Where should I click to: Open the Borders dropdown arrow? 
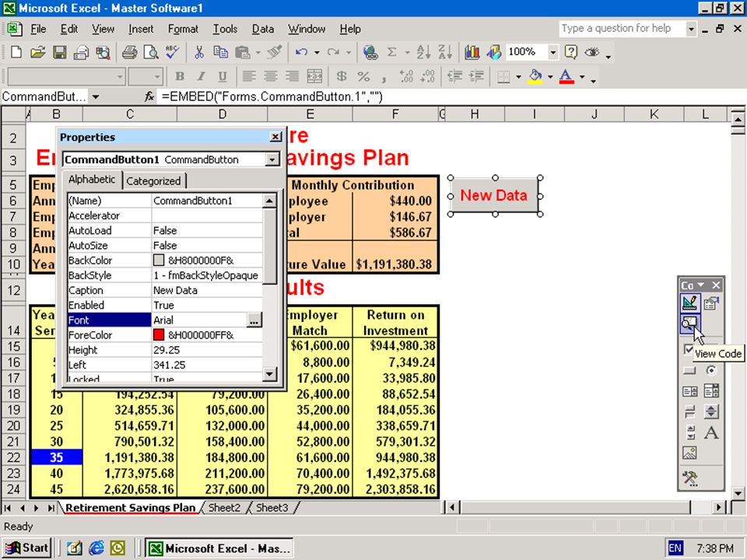tap(518, 76)
